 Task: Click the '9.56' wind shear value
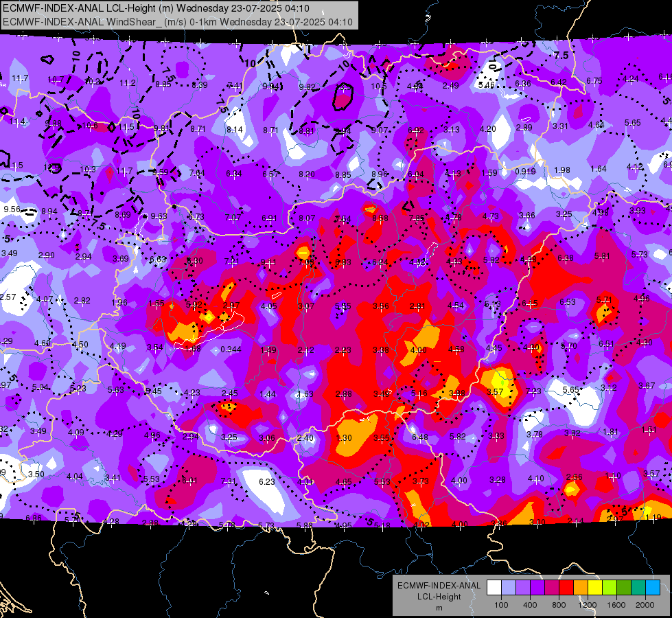coord(12,209)
